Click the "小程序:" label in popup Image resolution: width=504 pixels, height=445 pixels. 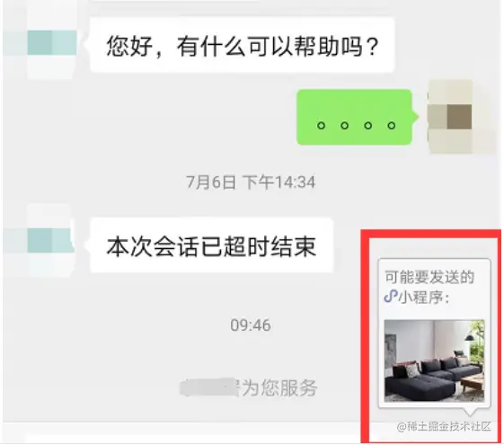pos(423,297)
